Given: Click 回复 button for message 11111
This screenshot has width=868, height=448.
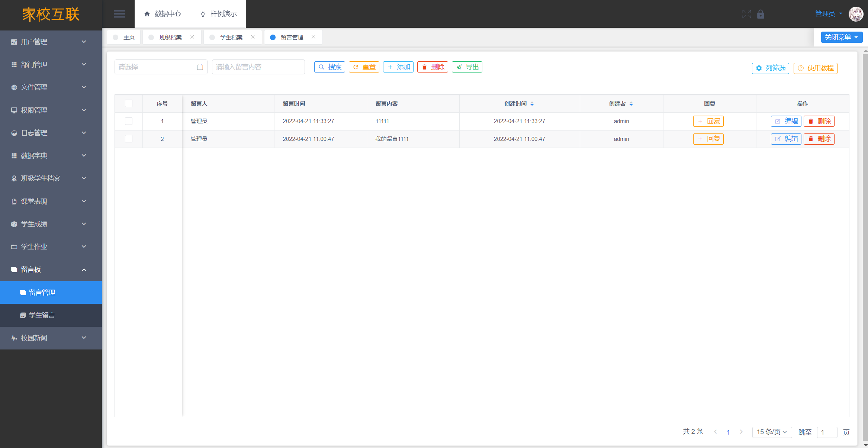Looking at the screenshot, I should tap(708, 121).
